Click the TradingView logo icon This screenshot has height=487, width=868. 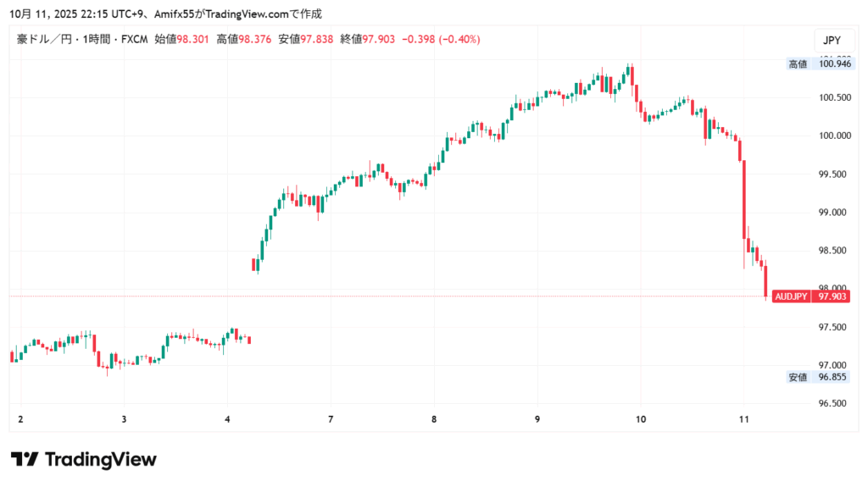pos(25,460)
